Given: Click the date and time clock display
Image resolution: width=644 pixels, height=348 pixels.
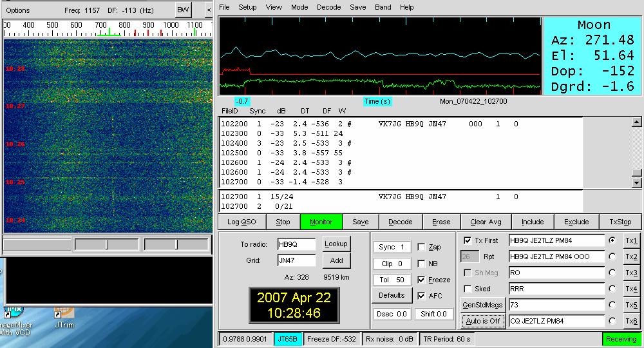Looking at the screenshot, I should coord(294,305).
